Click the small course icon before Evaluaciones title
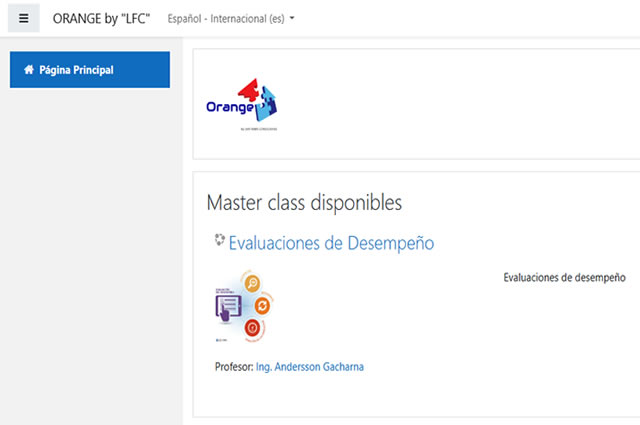The width and height of the screenshot is (640, 425). pyautogui.click(x=220, y=240)
